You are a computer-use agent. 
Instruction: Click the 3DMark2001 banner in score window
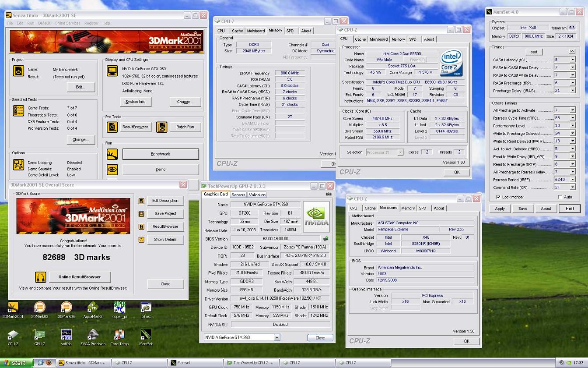tap(73, 216)
